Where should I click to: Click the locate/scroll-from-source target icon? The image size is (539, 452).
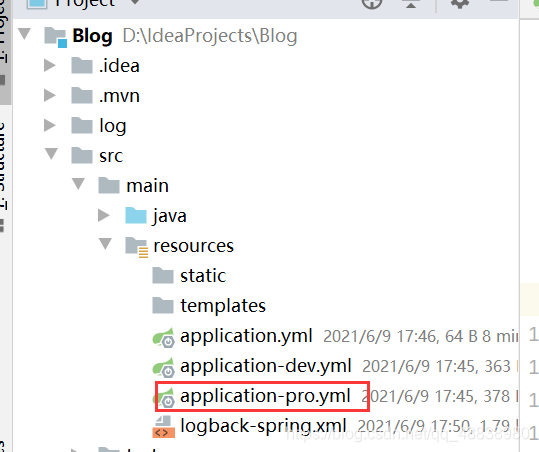[x=372, y=3]
